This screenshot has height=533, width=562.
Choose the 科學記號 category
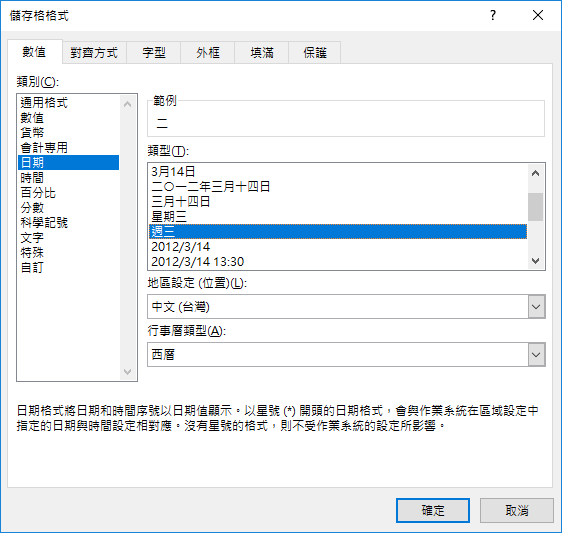pos(68,223)
